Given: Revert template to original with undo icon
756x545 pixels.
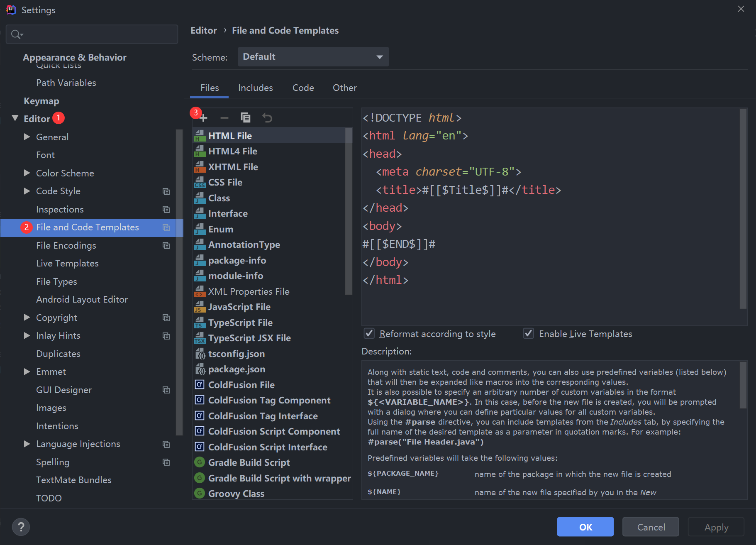Looking at the screenshot, I should 267,118.
